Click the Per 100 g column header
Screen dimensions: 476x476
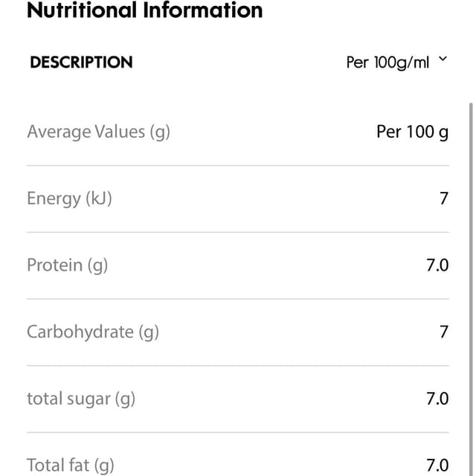(412, 132)
